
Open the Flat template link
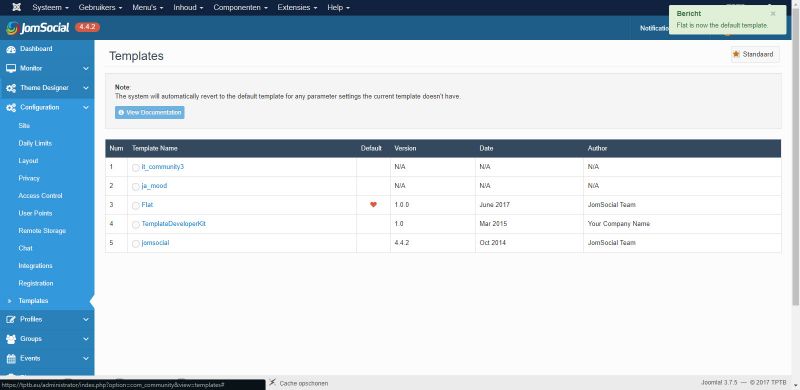pyautogui.click(x=147, y=205)
